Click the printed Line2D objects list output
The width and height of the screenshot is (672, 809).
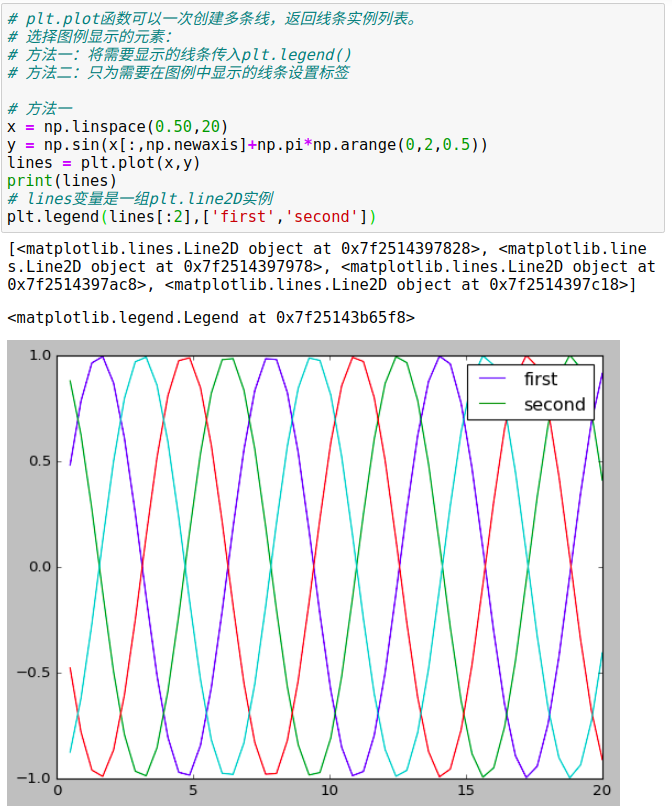tap(331, 267)
